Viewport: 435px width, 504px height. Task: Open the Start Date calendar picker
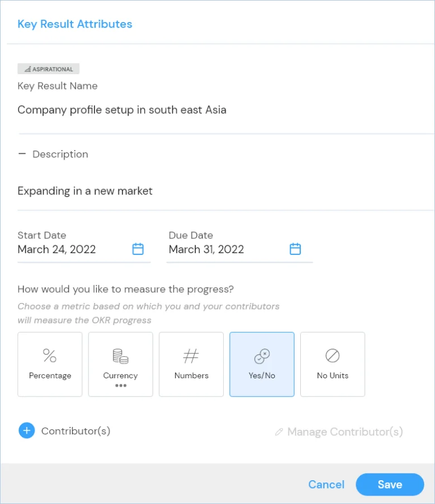[x=138, y=249]
